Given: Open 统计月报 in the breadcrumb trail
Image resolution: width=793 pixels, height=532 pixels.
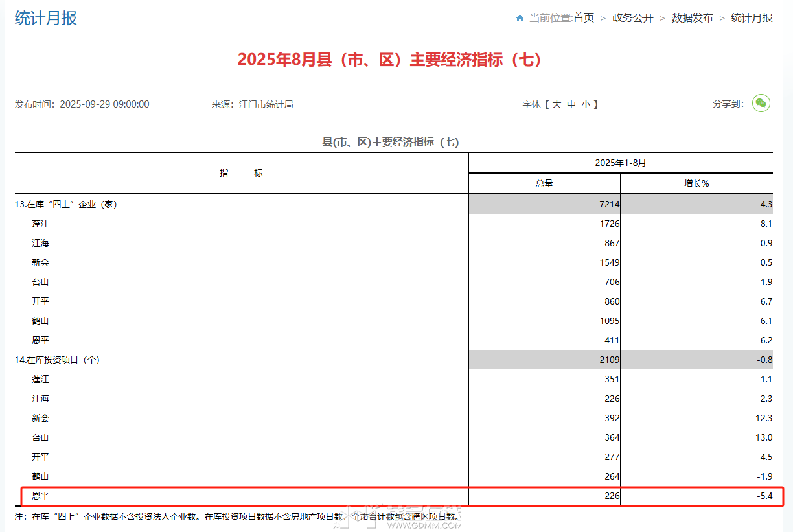Looking at the screenshot, I should pyautogui.click(x=752, y=18).
